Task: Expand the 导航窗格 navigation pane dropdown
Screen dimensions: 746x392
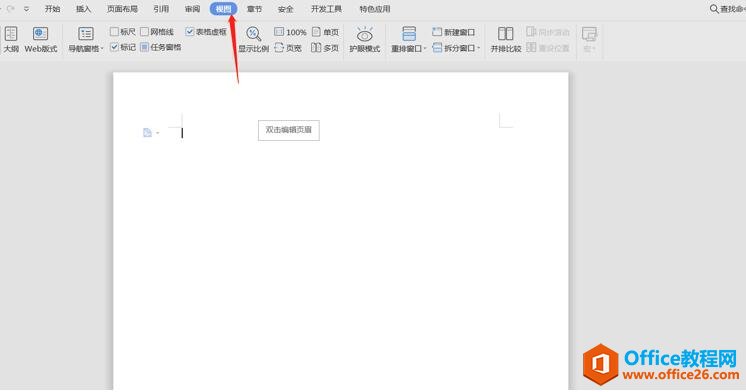Action: pyautogui.click(x=102, y=49)
